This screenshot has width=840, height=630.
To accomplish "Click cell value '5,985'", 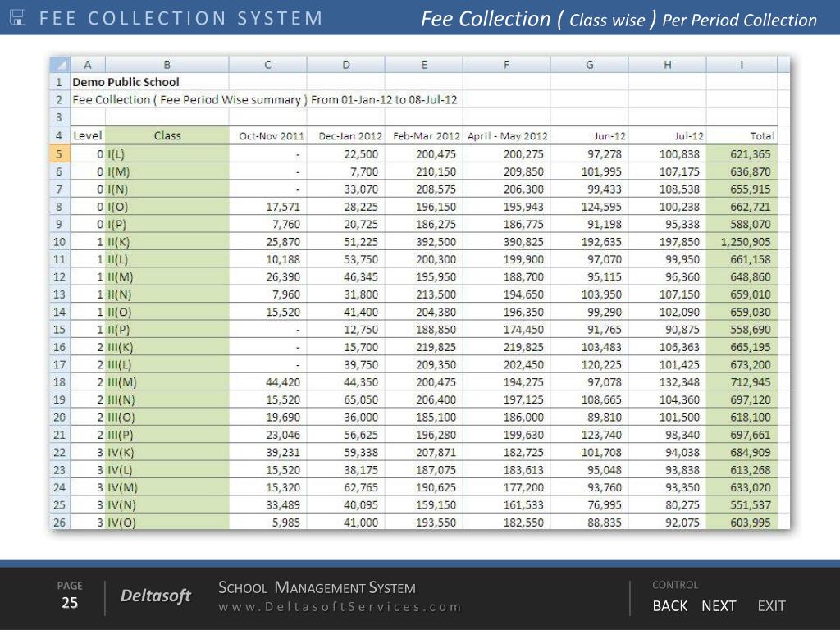I will tap(268, 523).
